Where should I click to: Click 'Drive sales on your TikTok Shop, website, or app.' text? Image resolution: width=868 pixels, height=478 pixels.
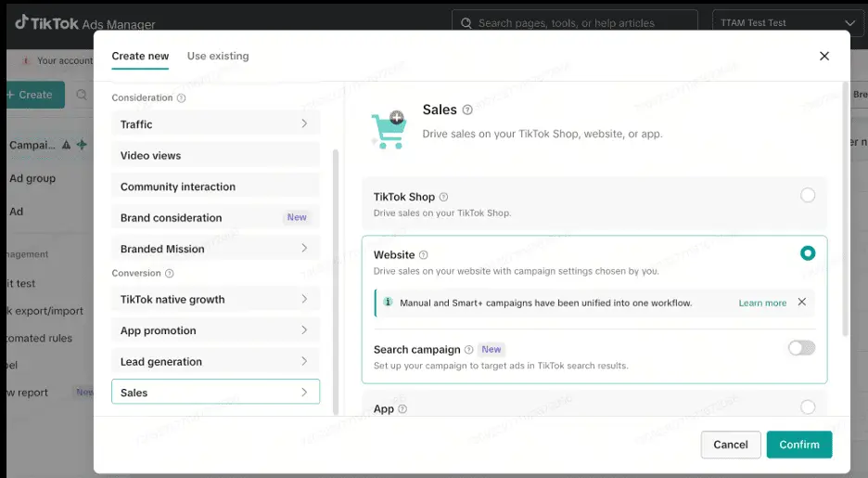[542, 134]
